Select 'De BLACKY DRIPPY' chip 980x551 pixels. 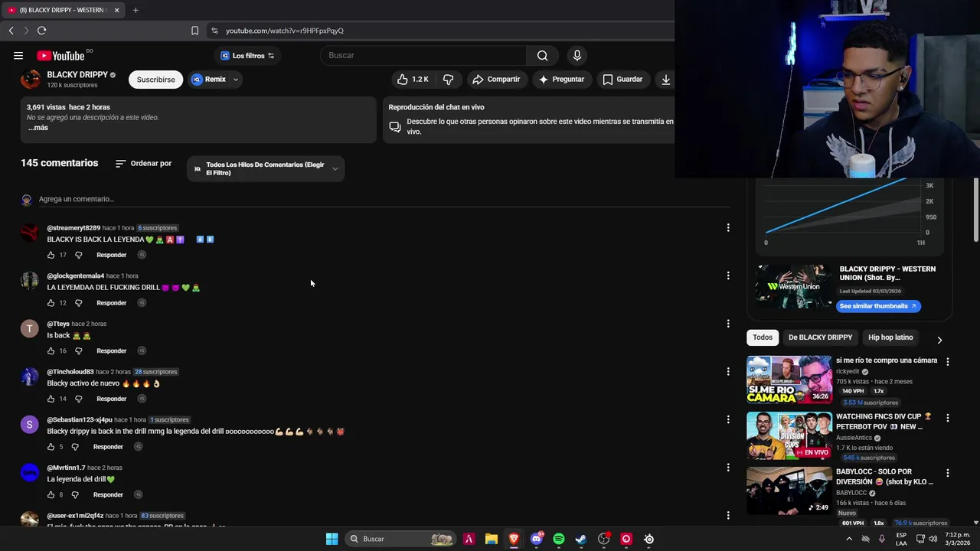point(820,337)
